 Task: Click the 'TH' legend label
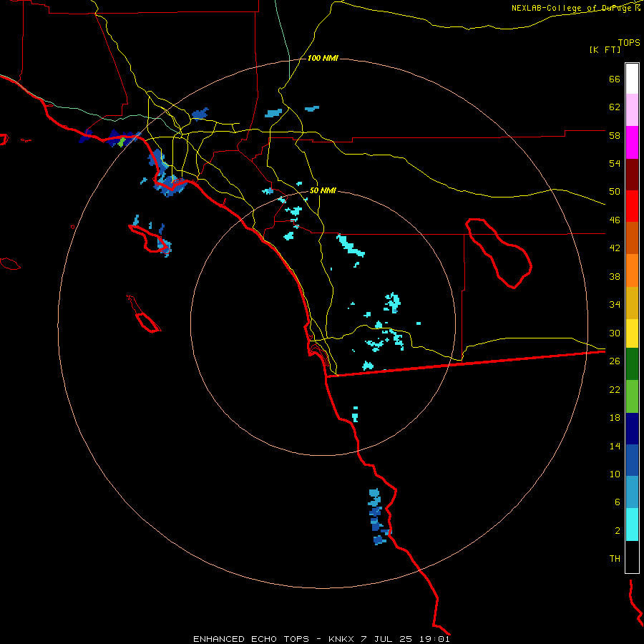click(x=615, y=559)
